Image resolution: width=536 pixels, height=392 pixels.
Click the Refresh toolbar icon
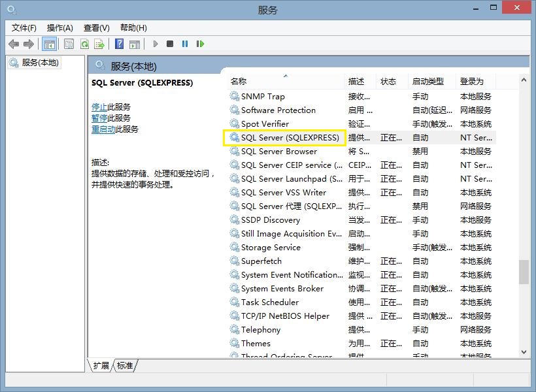tap(84, 44)
